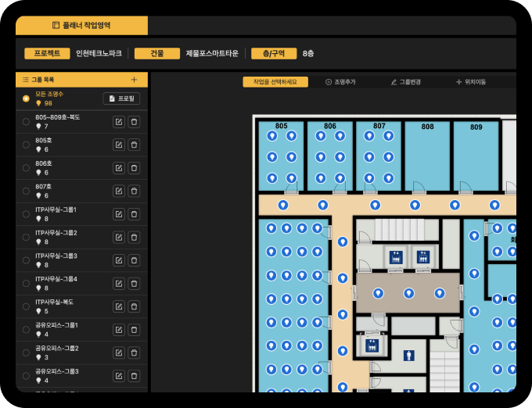Select the 806호 group radio button
The width and height of the screenshot is (532, 408).
pos(26,168)
